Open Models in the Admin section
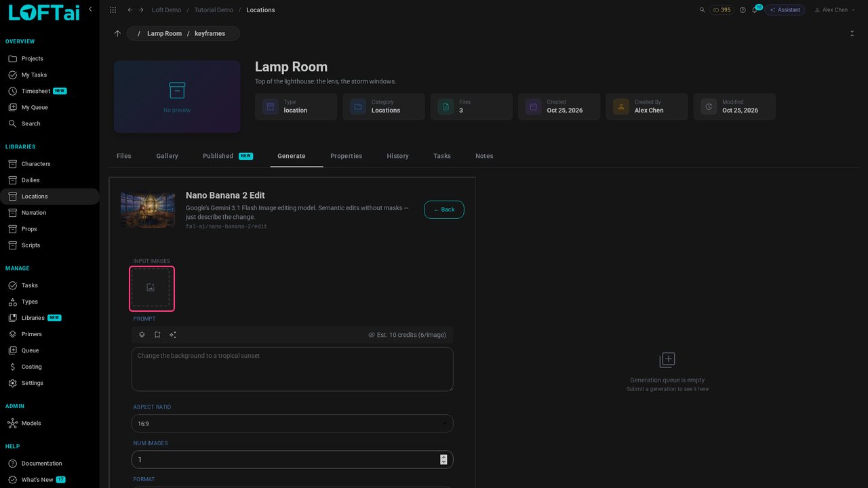The height and width of the screenshot is (488, 868). click(x=50, y=423)
